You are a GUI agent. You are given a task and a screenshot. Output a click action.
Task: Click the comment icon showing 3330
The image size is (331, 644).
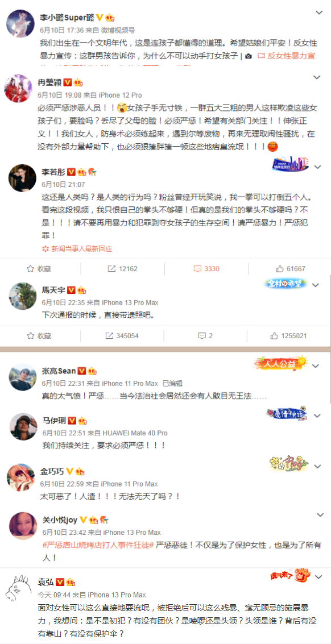point(197,269)
